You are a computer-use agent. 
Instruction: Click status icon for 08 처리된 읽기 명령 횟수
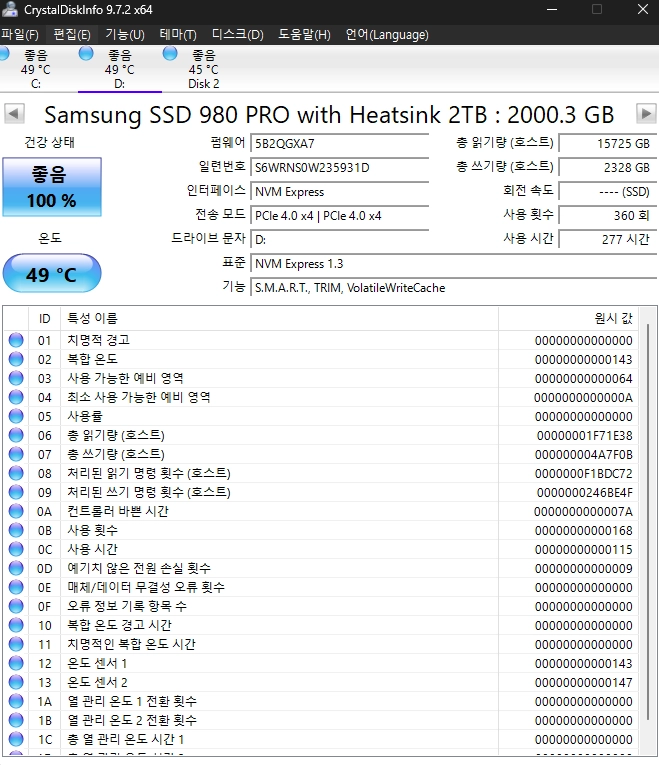pos(16,473)
